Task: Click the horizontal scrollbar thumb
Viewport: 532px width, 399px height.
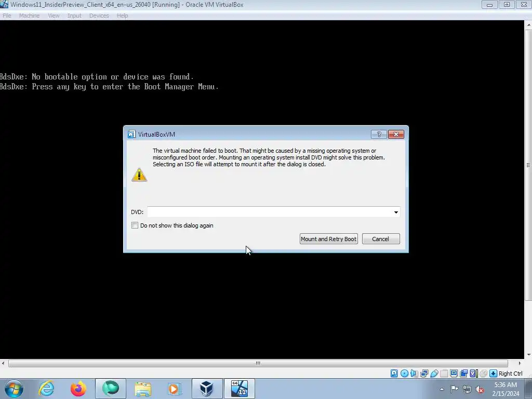Action: (258, 363)
